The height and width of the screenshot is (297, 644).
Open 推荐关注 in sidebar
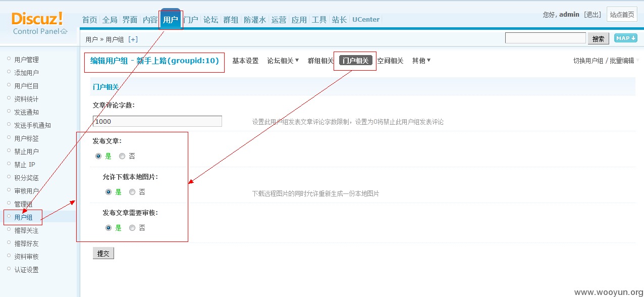tap(26, 230)
